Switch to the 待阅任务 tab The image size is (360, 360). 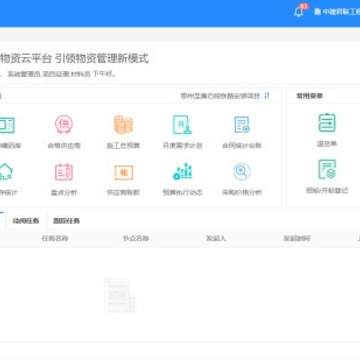[x=26, y=221]
